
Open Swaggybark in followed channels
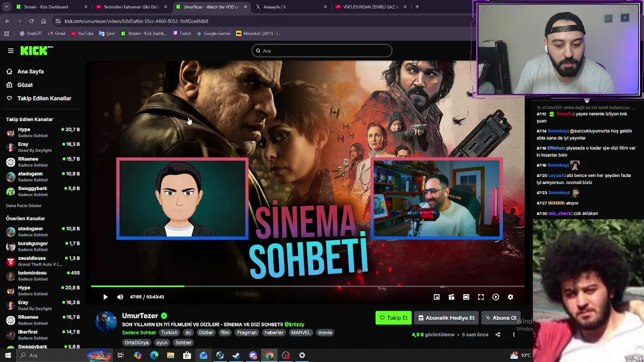click(x=43, y=192)
